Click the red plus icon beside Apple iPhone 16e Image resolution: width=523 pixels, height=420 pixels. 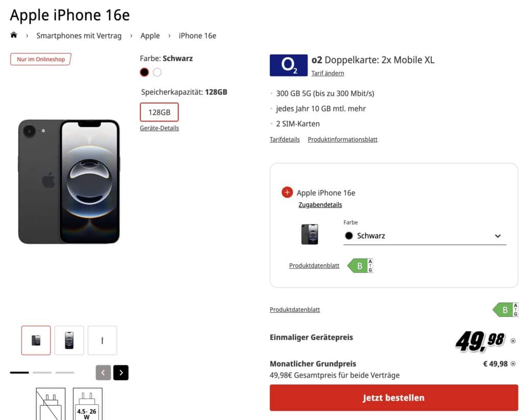287,192
